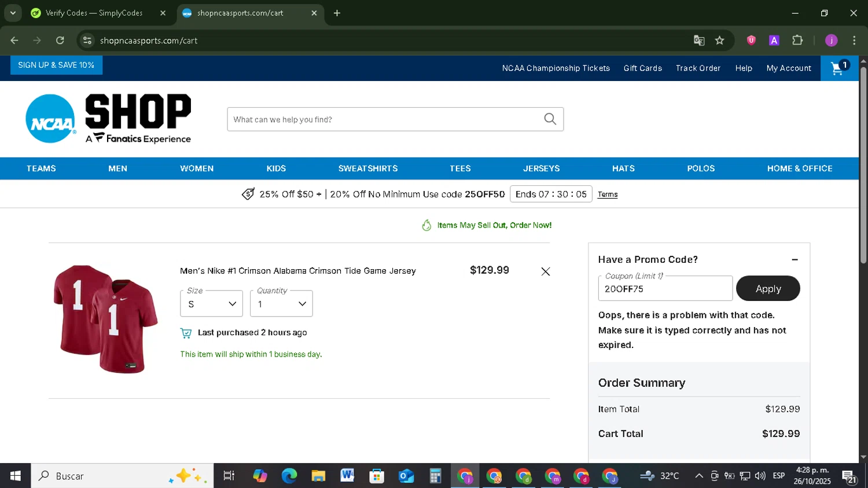
Task: Focus the product search field
Action: coord(385,119)
